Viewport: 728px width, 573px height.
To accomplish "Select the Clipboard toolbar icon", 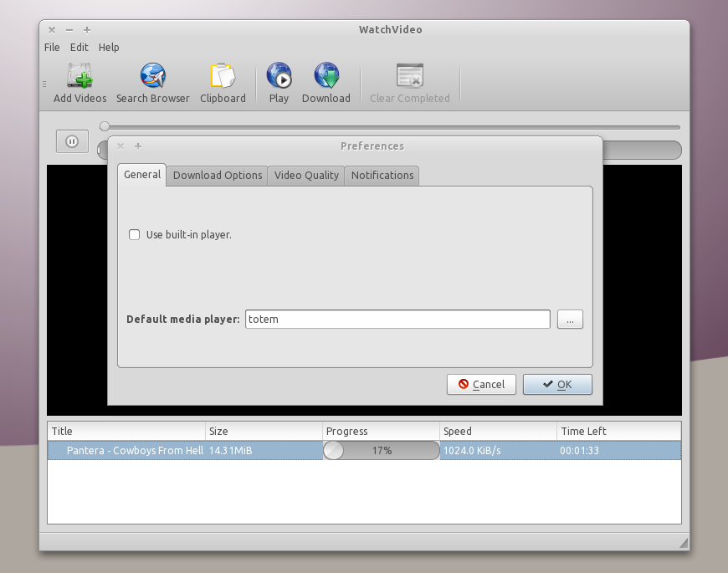I will [223, 83].
